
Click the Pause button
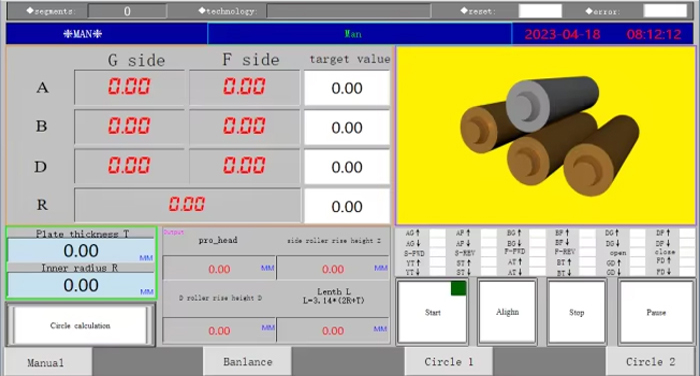click(x=656, y=312)
